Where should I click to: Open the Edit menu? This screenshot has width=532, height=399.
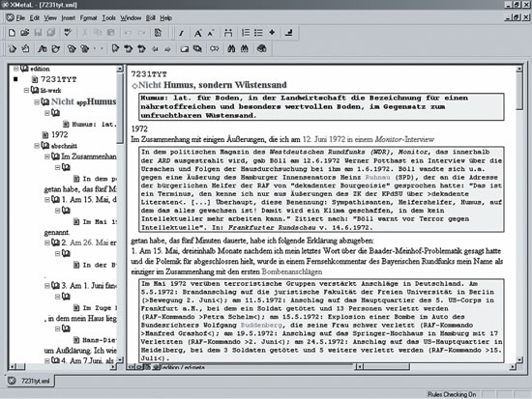point(34,18)
